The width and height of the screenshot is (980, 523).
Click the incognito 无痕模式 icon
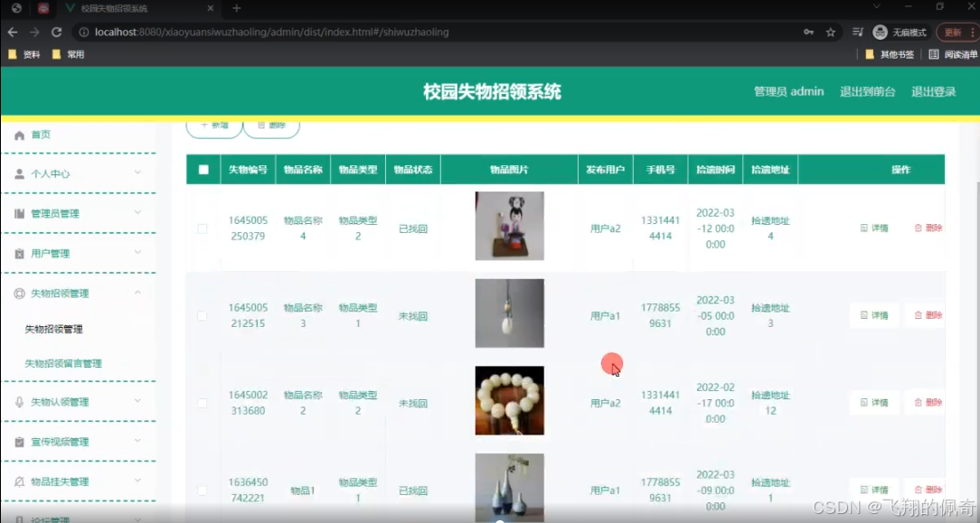(880, 32)
